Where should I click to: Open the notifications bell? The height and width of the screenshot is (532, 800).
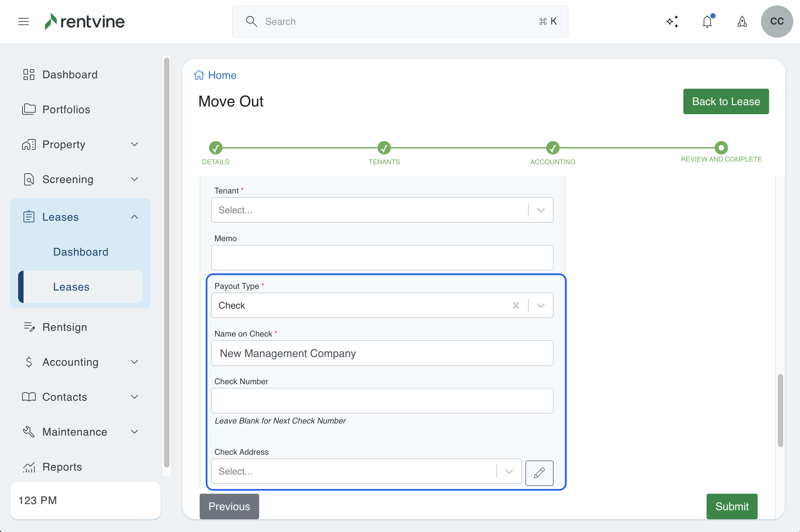pyautogui.click(x=707, y=22)
